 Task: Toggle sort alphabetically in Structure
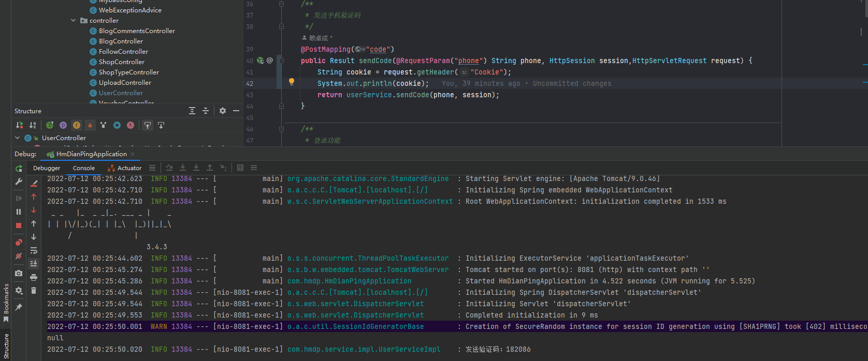pos(33,125)
